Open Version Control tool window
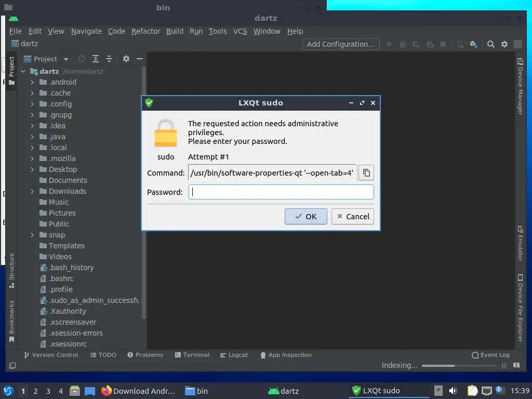Screen dimensions: 532x399 [51, 355]
